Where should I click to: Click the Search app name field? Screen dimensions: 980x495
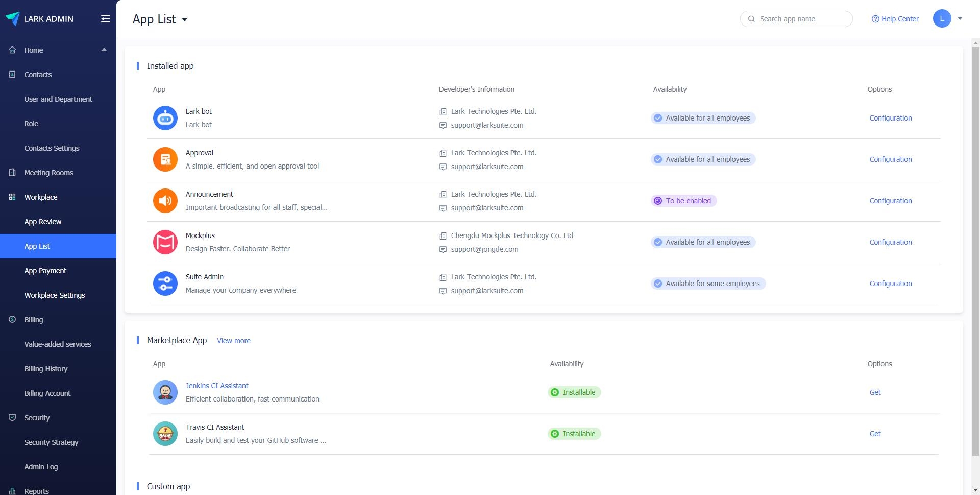pos(801,19)
